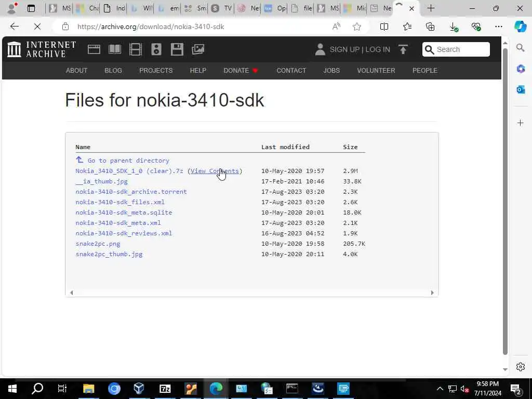Click the browser back arrow

pos(14,26)
